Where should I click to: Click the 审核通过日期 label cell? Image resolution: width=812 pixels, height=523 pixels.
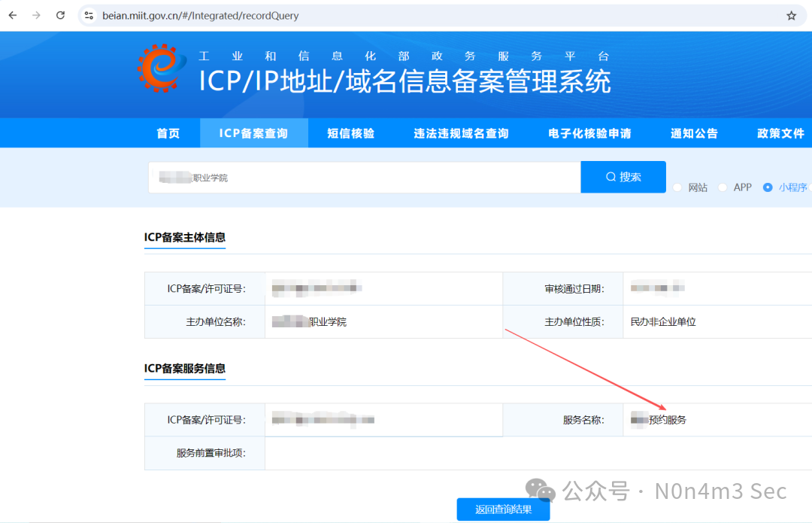pyautogui.click(x=563, y=289)
